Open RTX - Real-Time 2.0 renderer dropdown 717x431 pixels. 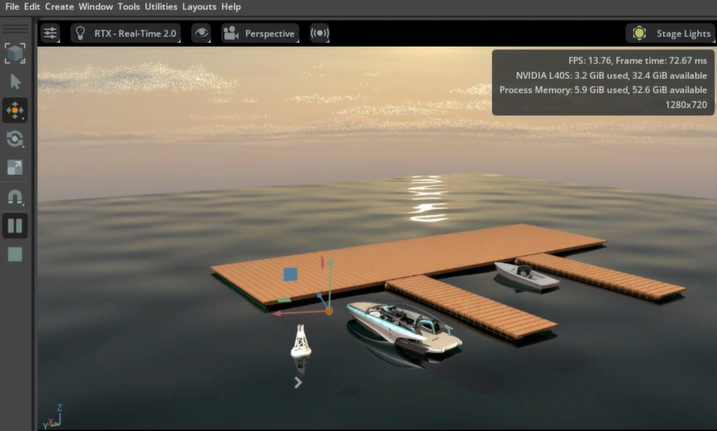[126, 33]
